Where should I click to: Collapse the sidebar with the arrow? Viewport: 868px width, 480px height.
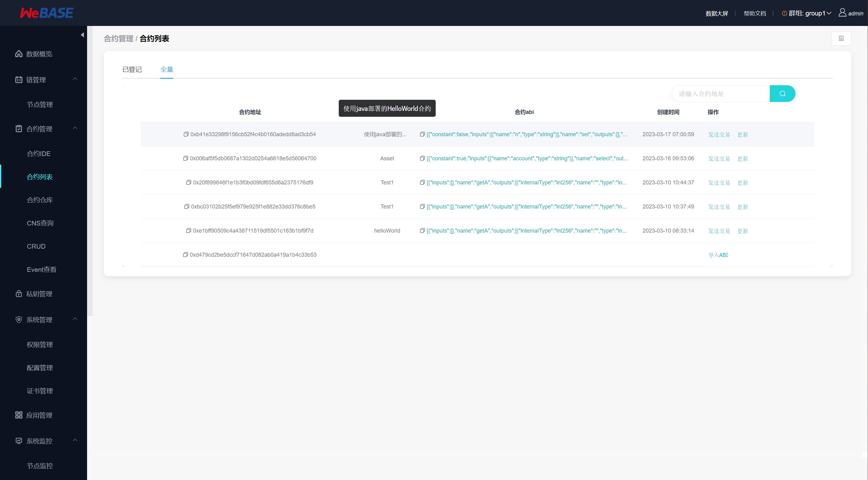point(82,35)
